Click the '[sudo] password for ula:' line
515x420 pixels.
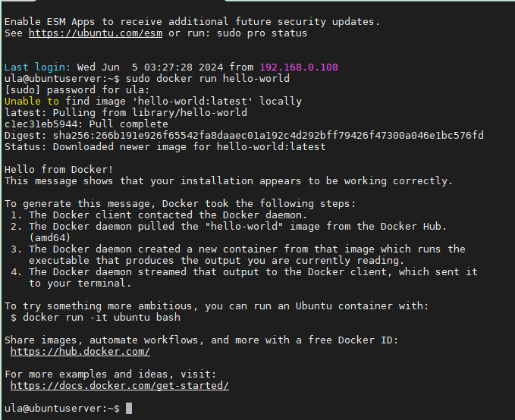(x=77, y=90)
